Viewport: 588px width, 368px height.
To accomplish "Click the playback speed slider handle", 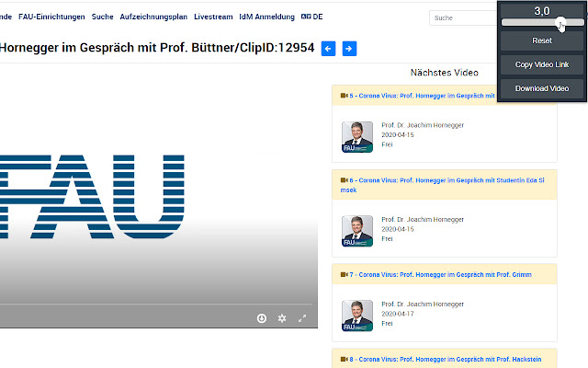I will pos(560,22).
